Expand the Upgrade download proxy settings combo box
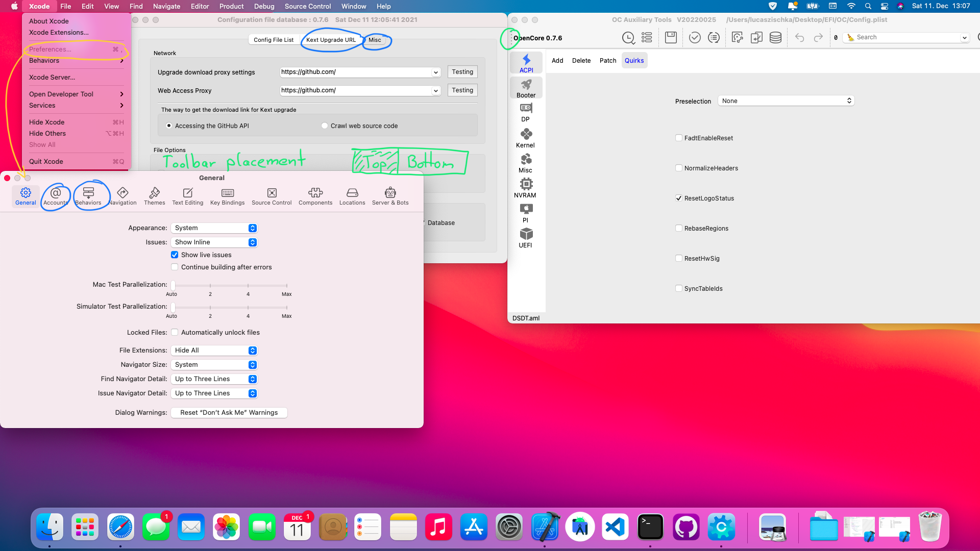 point(435,72)
